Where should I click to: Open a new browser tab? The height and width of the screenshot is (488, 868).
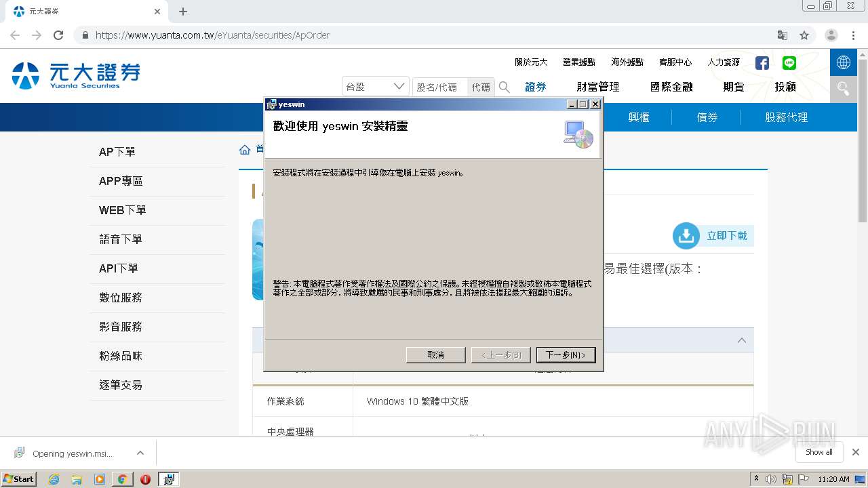tap(183, 12)
